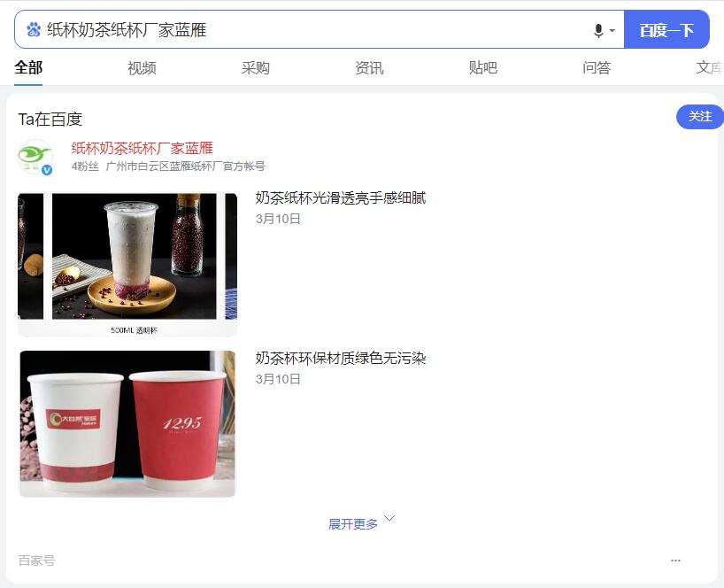Click the 3月10日 date under 奶茶杯环保材质绿色无污染
Screen dimensions: 724x588
pos(278,379)
